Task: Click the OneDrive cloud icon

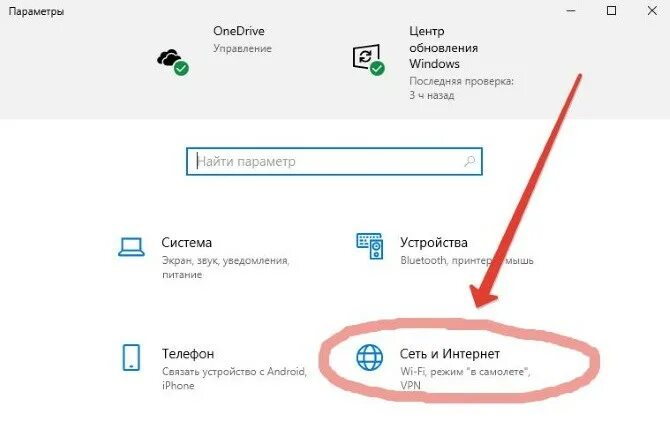Action: (x=173, y=62)
